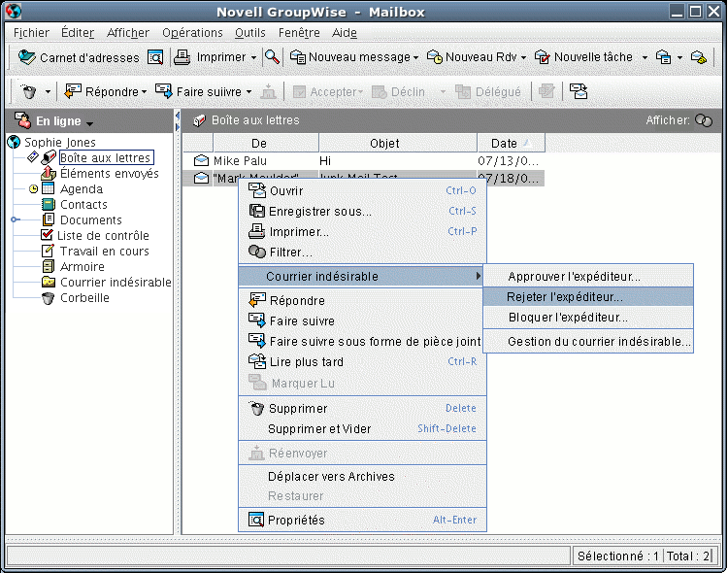The image size is (728, 573).
Task: Choose Approuver l'expéditeur... in submenu
Action: [588, 277]
